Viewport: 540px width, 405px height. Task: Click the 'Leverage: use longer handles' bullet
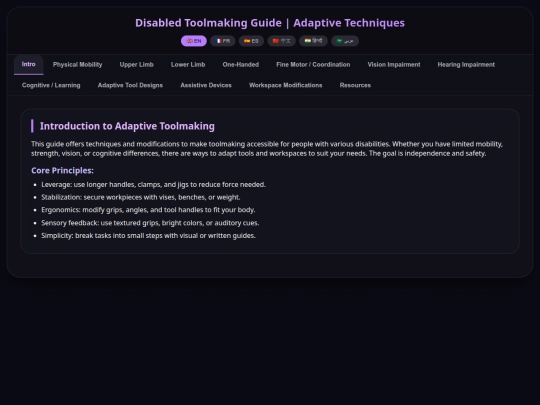point(154,185)
